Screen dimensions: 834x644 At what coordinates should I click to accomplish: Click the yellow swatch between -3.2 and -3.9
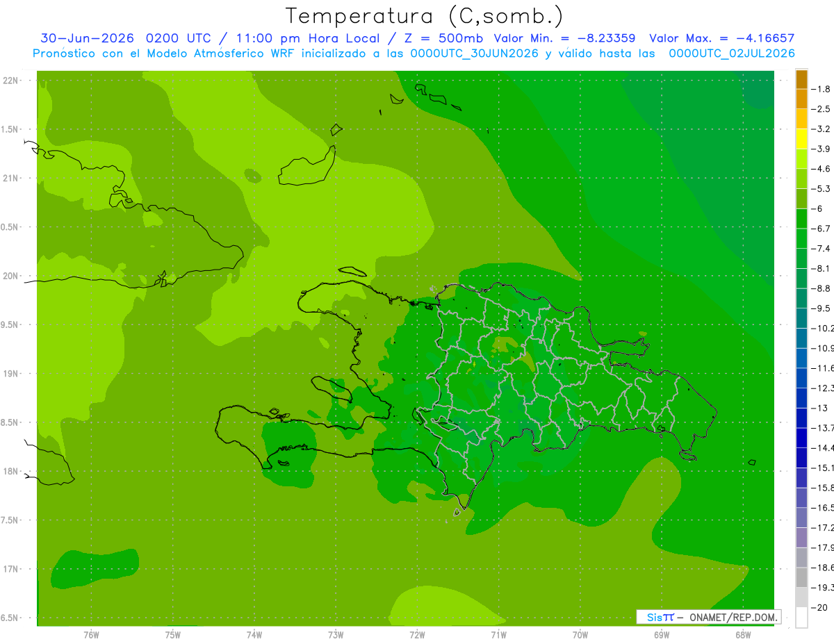(x=801, y=139)
